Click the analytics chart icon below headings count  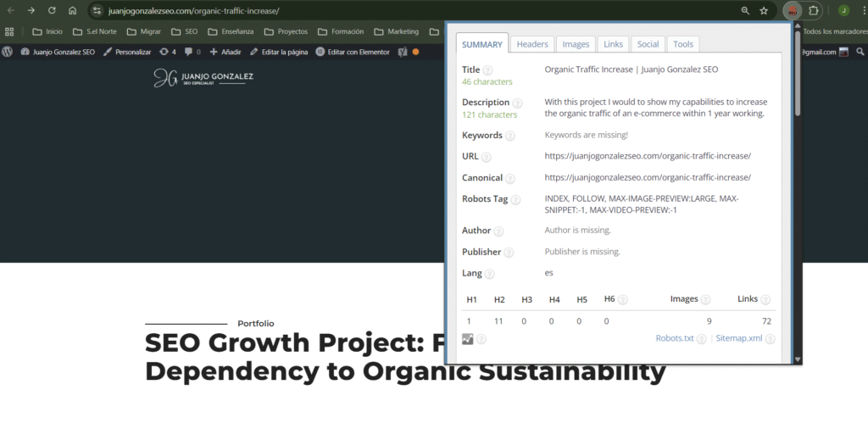click(468, 339)
